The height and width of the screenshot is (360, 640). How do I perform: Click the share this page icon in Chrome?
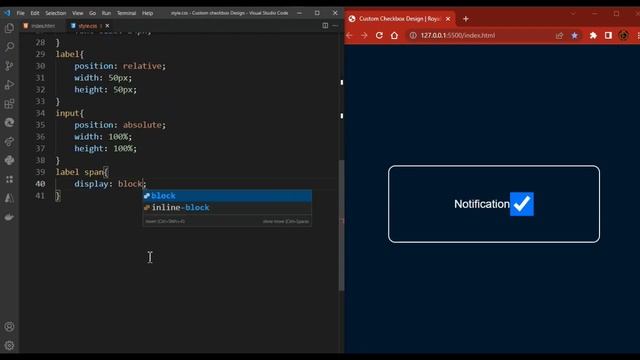pyautogui.click(x=559, y=36)
